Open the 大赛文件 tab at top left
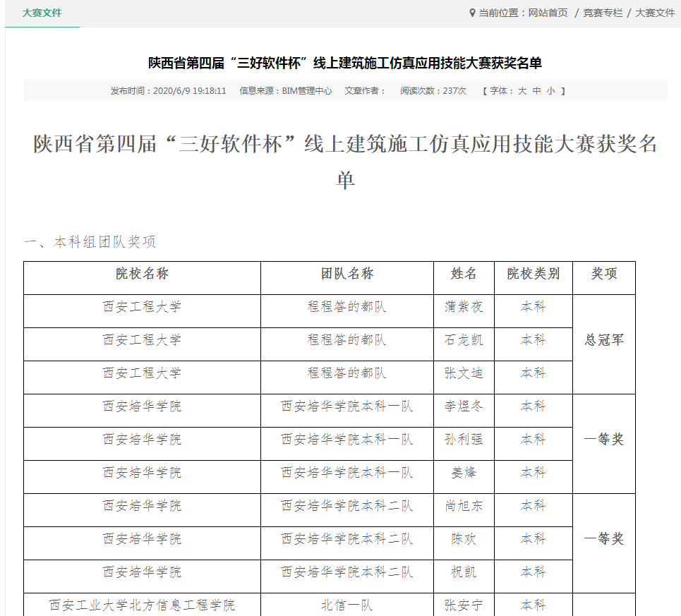The width and height of the screenshot is (681, 616). [x=42, y=13]
